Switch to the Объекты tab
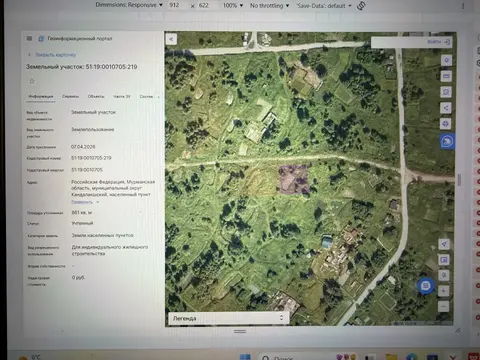The image size is (480, 360). pos(96,96)
